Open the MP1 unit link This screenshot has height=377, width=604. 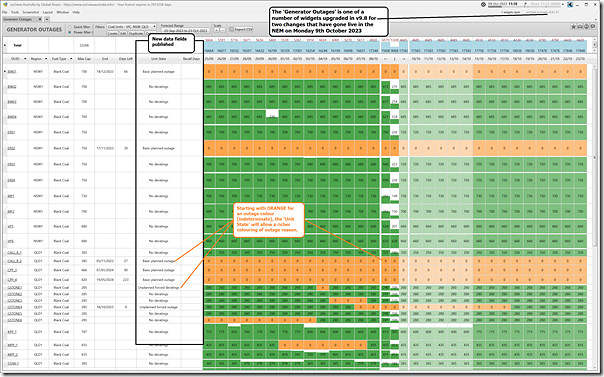click(x=11, y=196)
